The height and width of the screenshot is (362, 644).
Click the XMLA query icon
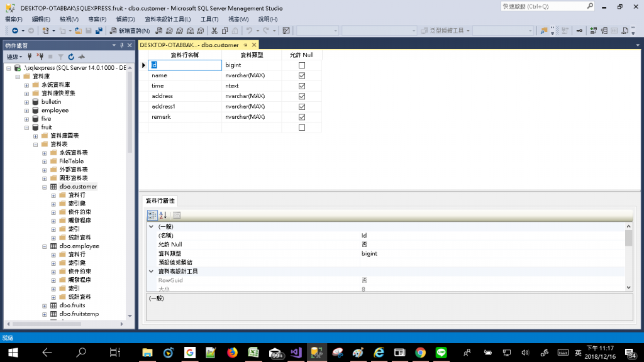point(190,31)
